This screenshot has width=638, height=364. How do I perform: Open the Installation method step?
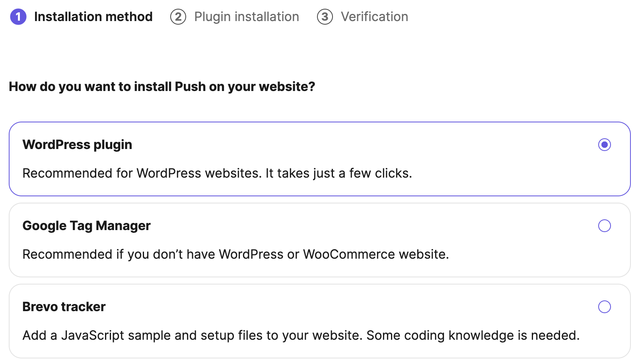[93, 17]
